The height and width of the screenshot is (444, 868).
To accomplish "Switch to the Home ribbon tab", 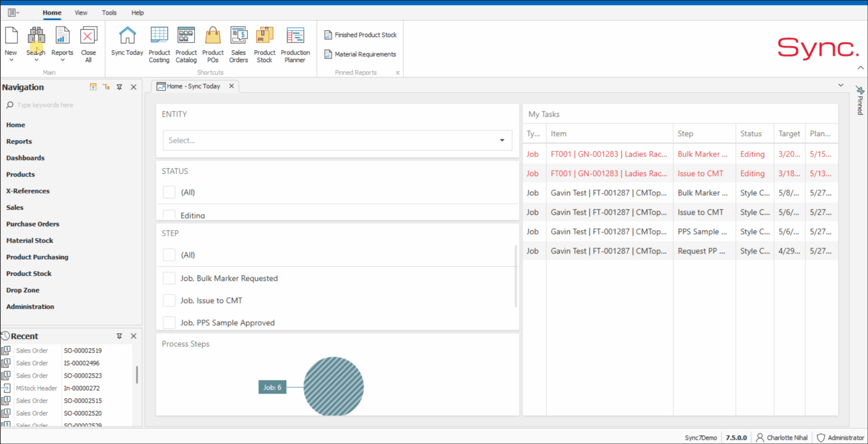I will tap(52, 13).
